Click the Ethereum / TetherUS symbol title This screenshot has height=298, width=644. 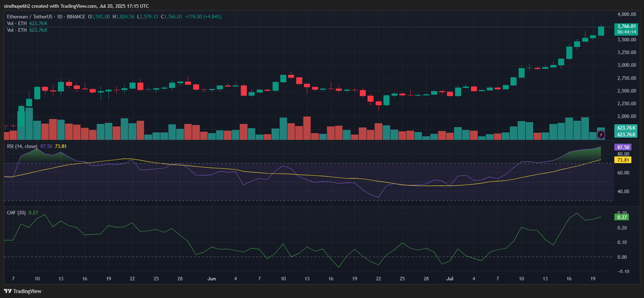click(x=30, y=17)
